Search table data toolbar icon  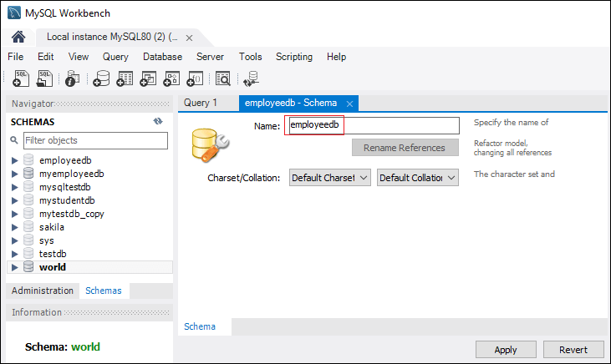point(223,78)
